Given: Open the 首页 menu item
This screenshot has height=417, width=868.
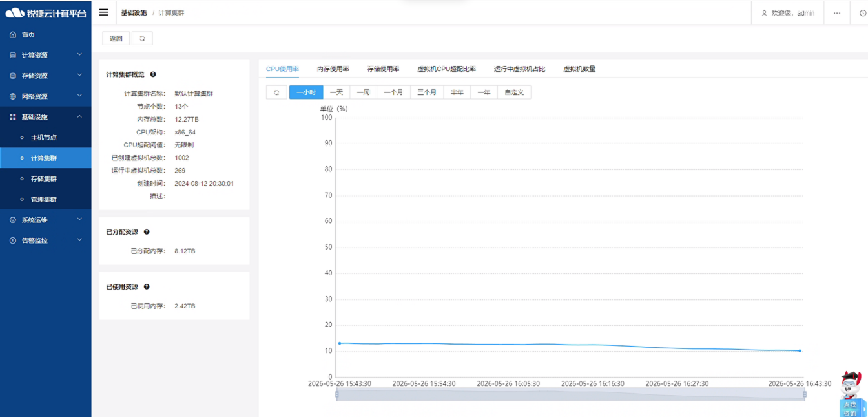Looking at the screenshot, I should point(45,35).
